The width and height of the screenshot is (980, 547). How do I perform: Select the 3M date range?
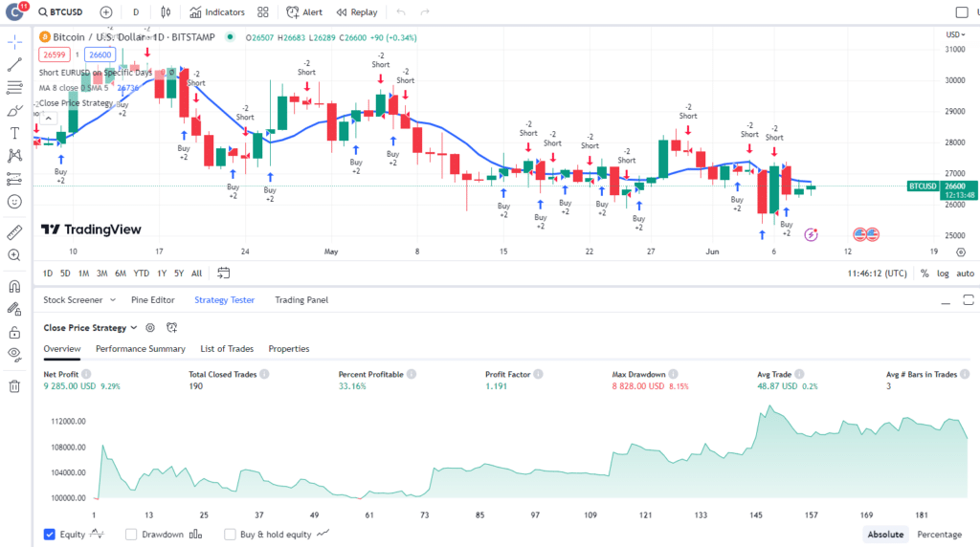pyautogui.click(x=101, y=273)
